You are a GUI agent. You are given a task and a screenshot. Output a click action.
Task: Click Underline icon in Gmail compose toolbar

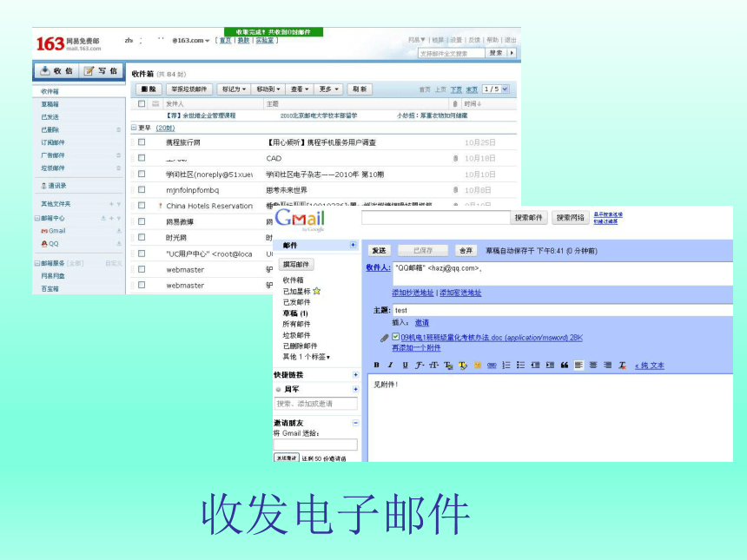click(405, 365)
